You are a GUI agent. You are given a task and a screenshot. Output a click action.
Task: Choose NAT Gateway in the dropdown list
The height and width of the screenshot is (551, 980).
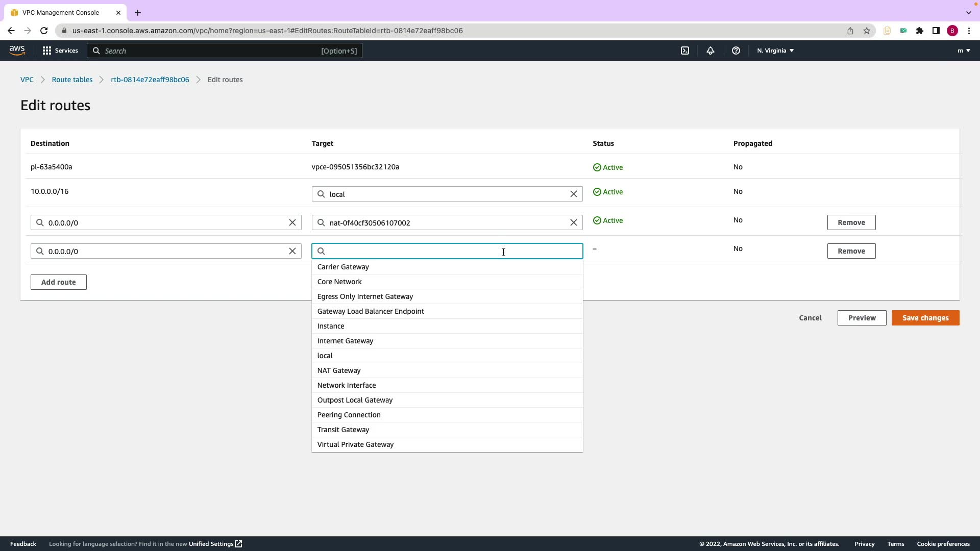coord(339,370)
